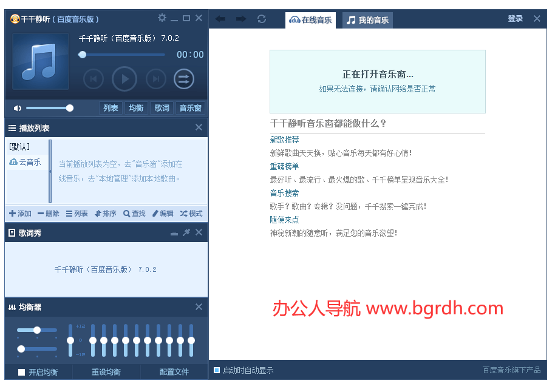
Task: Select the 在线音乐 tab
Action: click(310, 20)
